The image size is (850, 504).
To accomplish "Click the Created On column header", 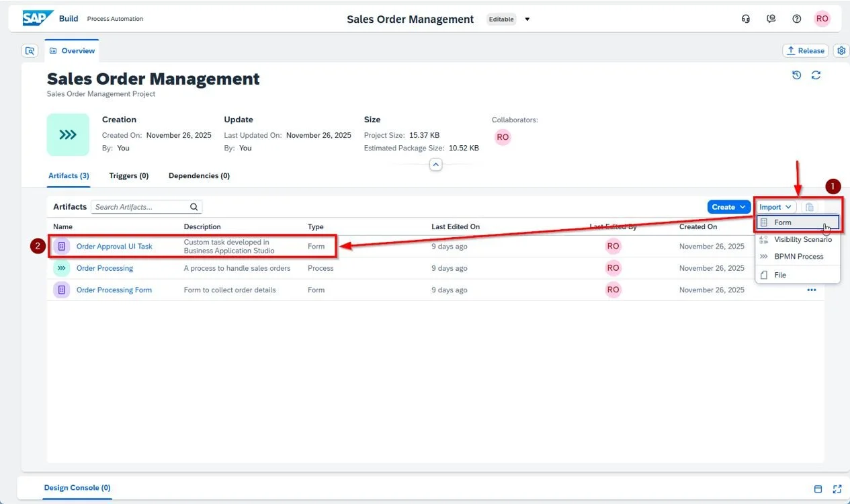I will click(698, 226).
